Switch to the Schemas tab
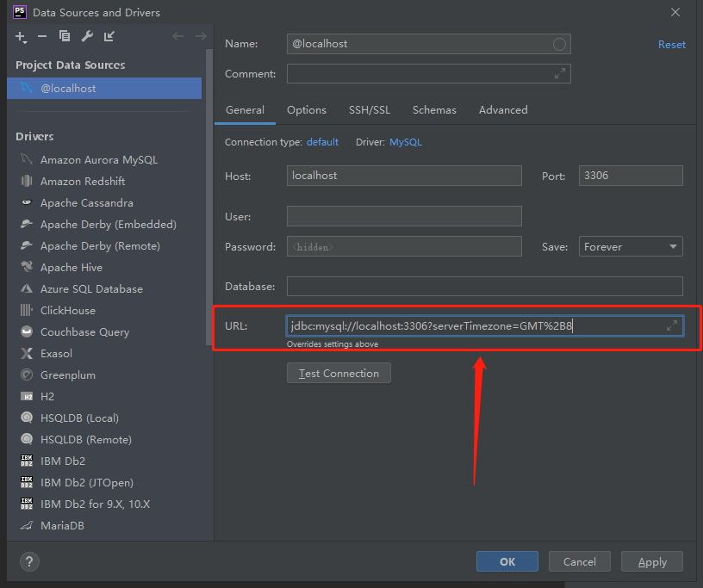 click(x=434, y=110)
